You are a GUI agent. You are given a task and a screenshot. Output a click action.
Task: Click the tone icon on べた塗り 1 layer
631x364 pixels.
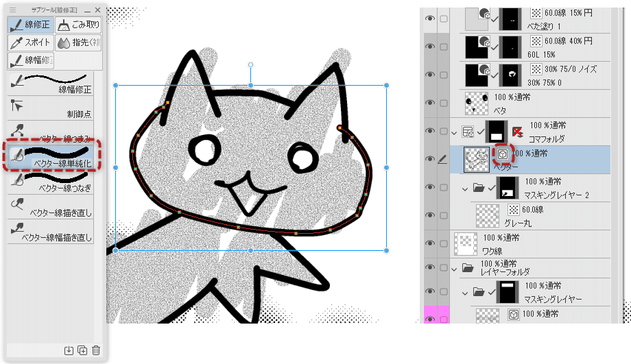[536, 13]
